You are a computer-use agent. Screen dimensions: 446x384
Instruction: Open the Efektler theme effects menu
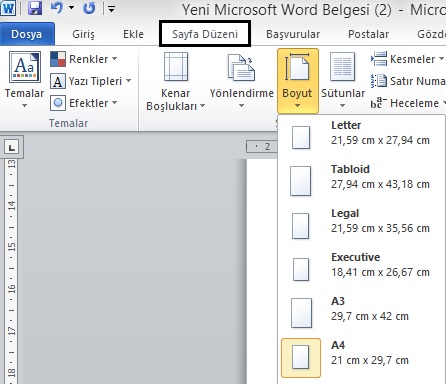coord(84,103)
